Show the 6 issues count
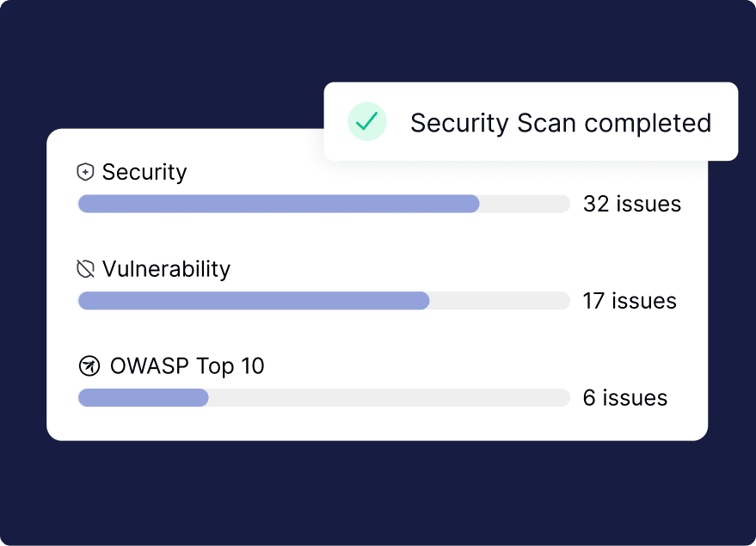Image resolution: width=756 pixels, height=546 pixels. 625,398
